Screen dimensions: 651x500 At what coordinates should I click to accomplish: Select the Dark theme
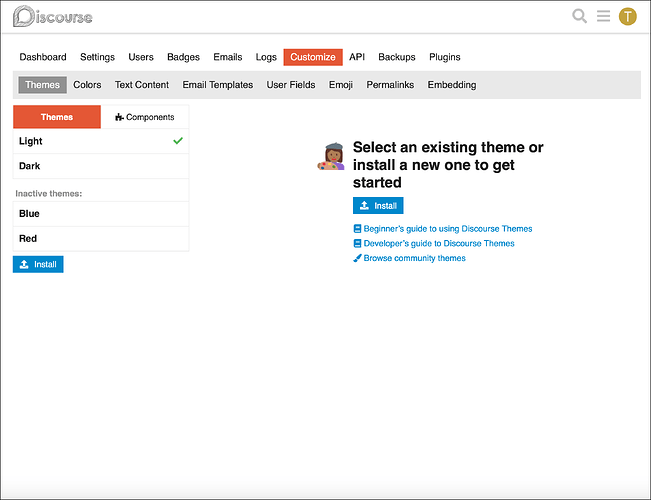[x=101, y=166]
